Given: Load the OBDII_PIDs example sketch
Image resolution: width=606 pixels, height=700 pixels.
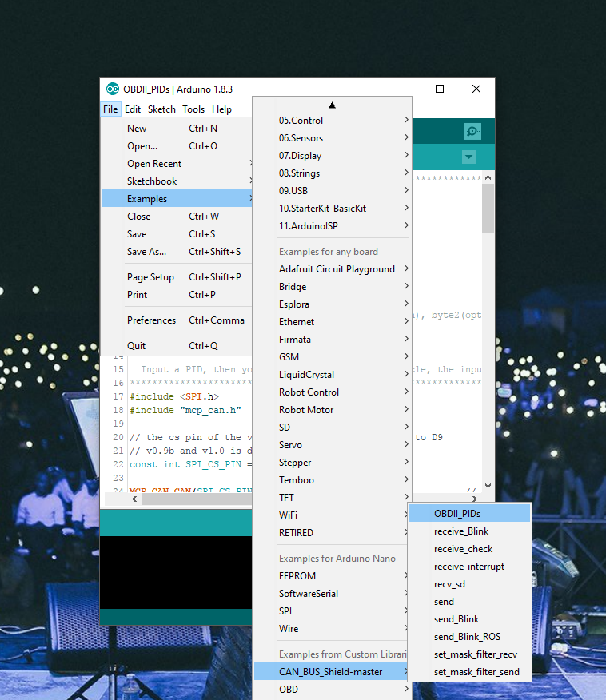Looking at the screenshot, I should click(470, 514).
